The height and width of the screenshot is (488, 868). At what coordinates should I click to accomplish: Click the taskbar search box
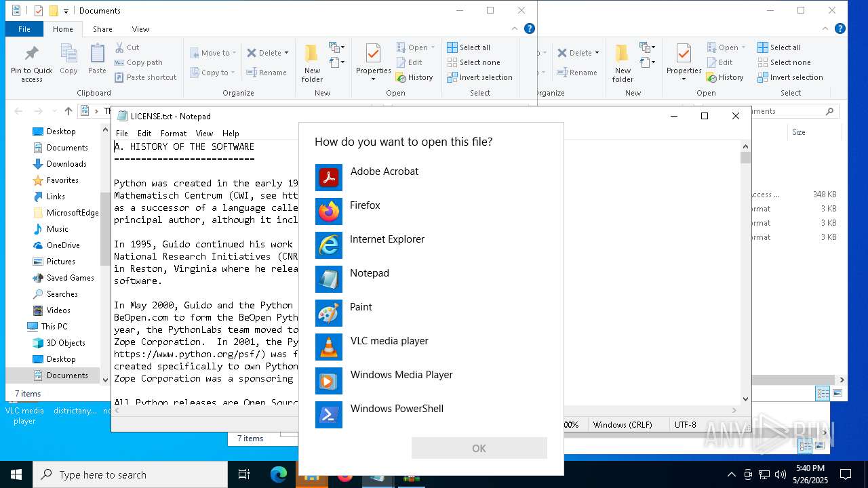tap(130, 474)
